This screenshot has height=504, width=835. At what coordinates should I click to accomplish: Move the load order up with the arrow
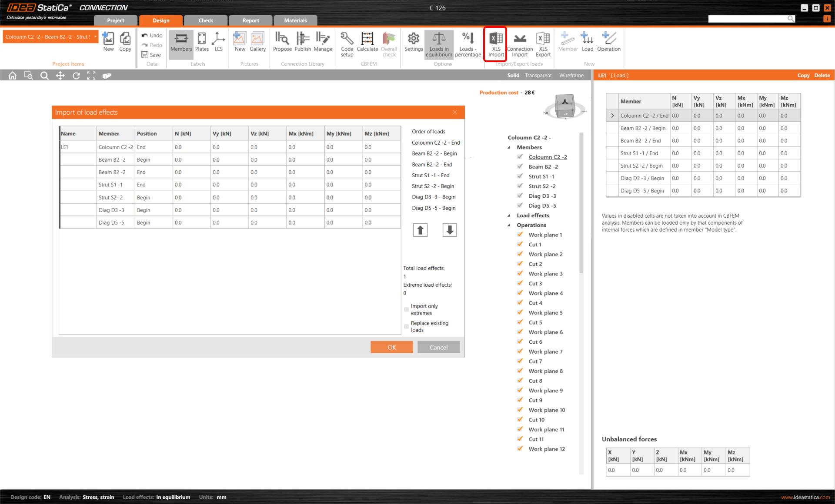click(x=420, y=230)
